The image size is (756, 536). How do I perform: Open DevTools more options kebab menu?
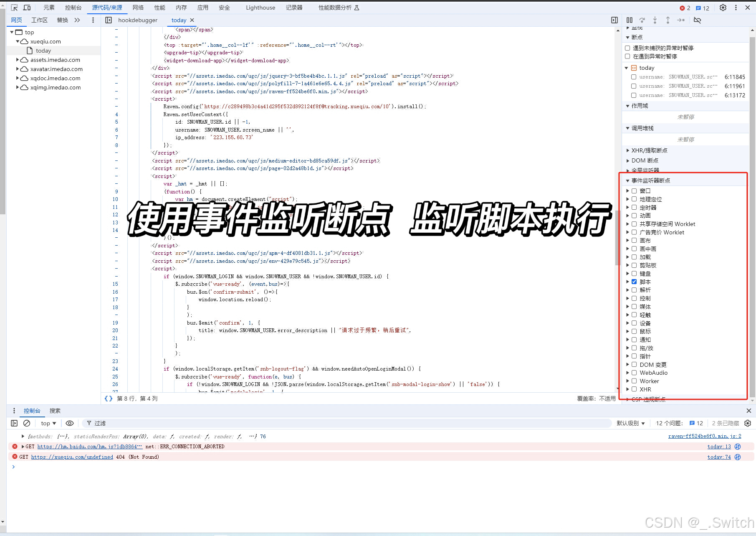[x=736, y=8]
